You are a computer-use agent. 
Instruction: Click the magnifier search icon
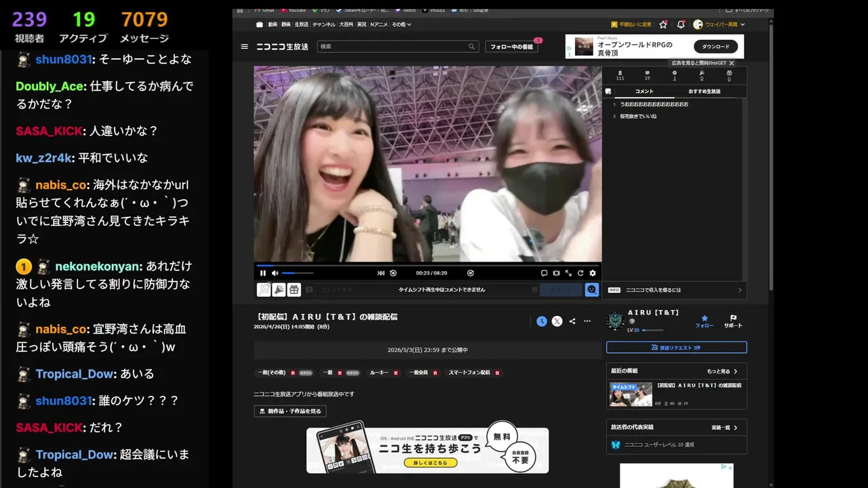[x=471, y=47]
